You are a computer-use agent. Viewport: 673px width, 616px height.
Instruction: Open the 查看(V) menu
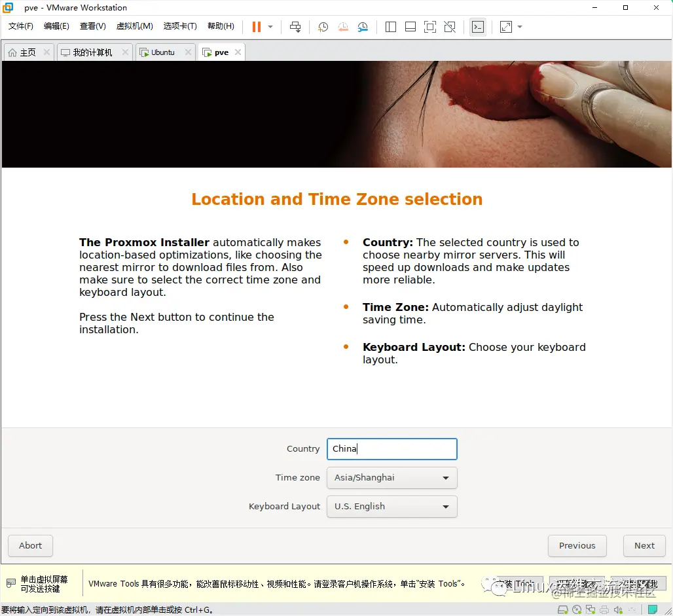(93, 26)
